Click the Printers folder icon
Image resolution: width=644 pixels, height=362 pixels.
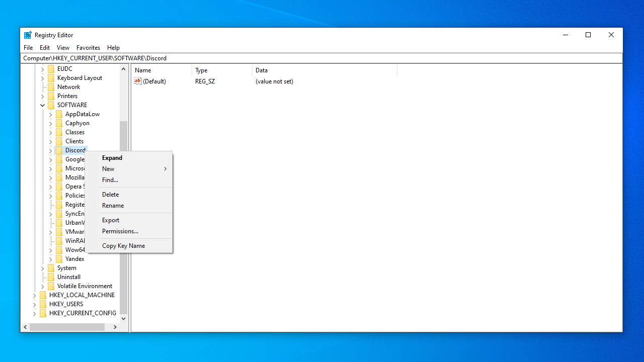pos(51,96)
